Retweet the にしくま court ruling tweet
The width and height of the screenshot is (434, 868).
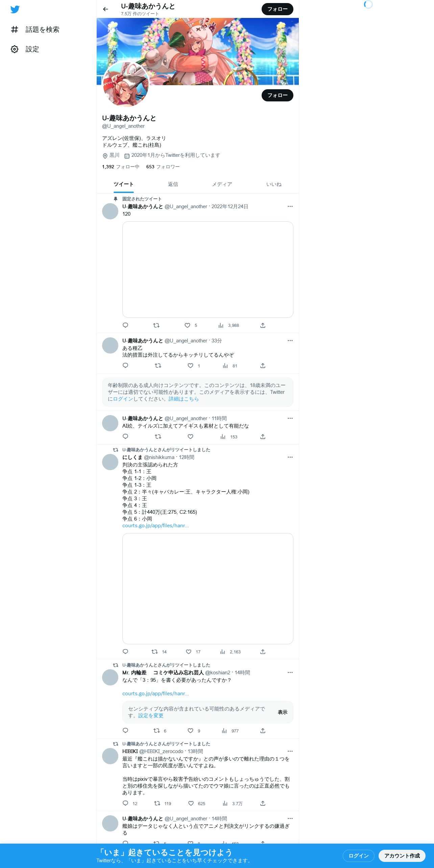pyautogui.click(x=154, y=652)
